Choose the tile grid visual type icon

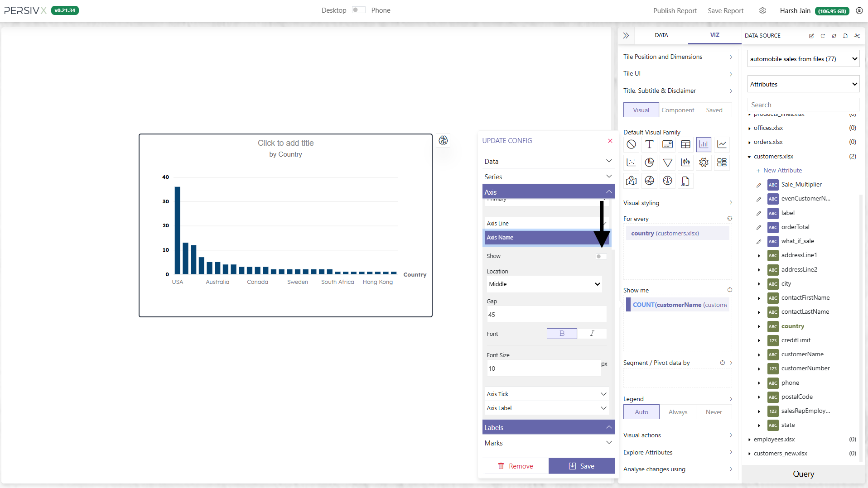[x=722, y=163]
